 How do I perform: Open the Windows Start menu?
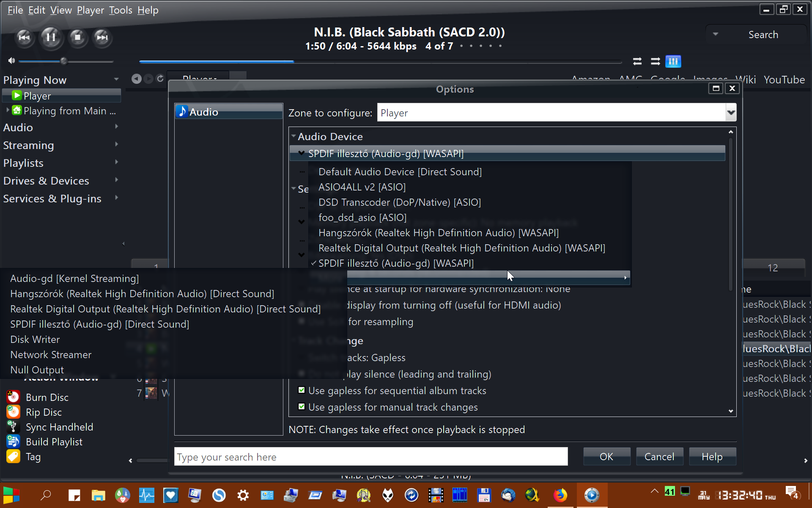(x=11, y=495)
